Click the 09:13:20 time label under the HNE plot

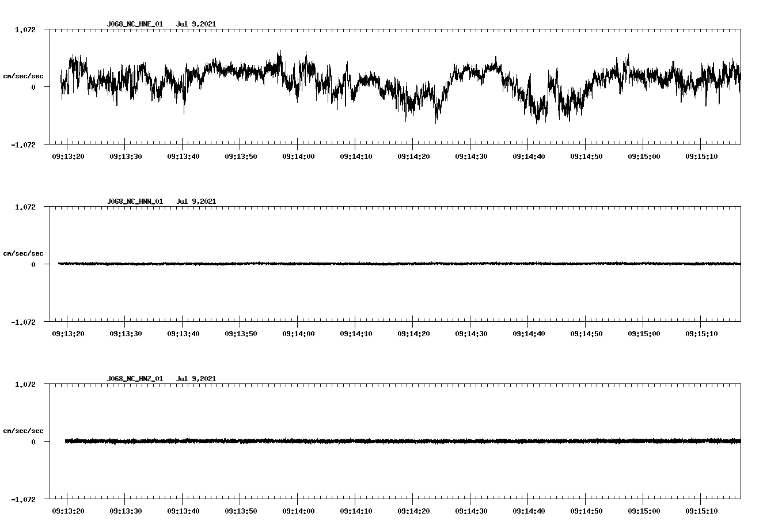coord(68,156)
